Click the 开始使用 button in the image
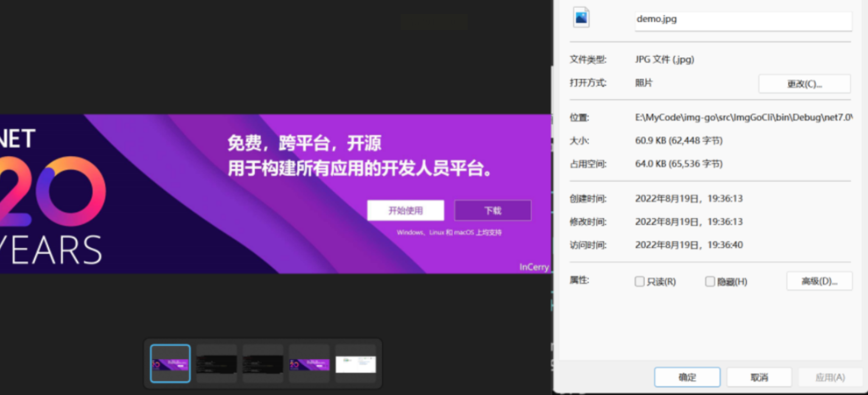The width and height of the screenshot is (868, 395). coord(406,210)
